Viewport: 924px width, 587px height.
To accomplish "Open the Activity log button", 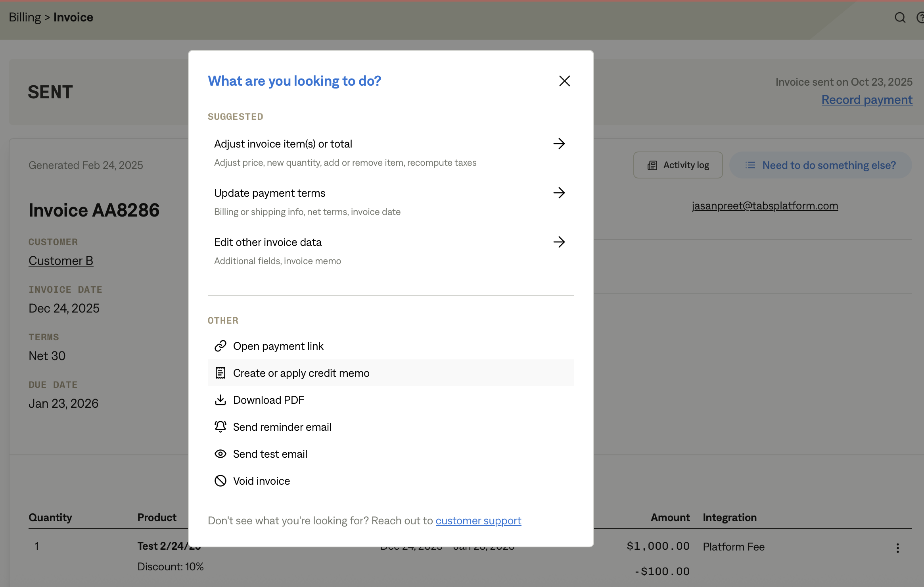I will pyautogui.click(x=678, y=165).
